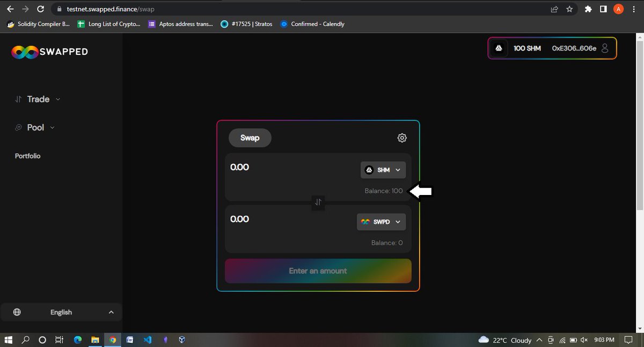Image resolution: width=644 pixels, height=347 pixels.
Task: Click the wallet address 0xE306...606e
Action: pos(574,48)
